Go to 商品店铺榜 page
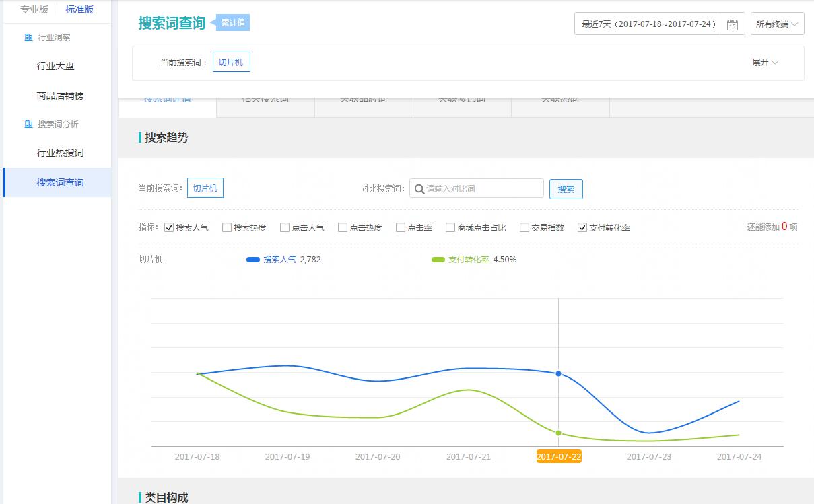The height and width of the screenshot is (504, 814). tap(60, 96)
